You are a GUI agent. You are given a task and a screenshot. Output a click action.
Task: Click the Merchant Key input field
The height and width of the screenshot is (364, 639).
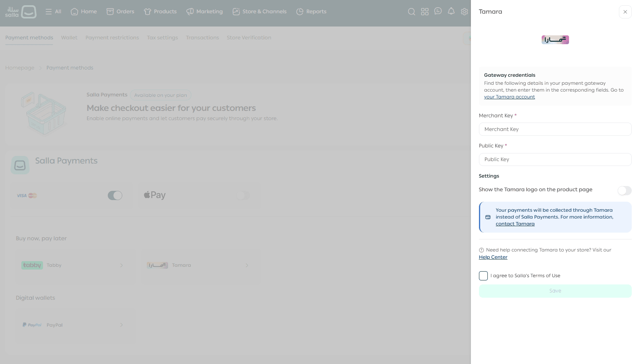555,129
